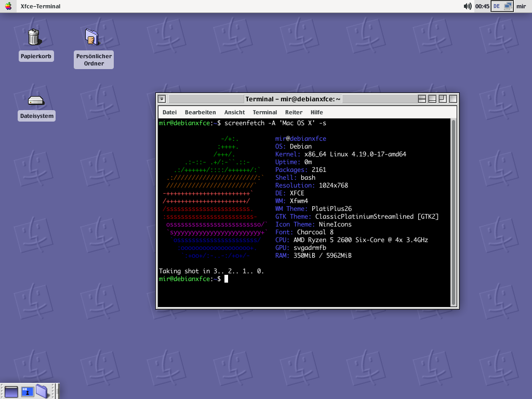Toggle the DE keyboard layout indicator

point(497,6)
